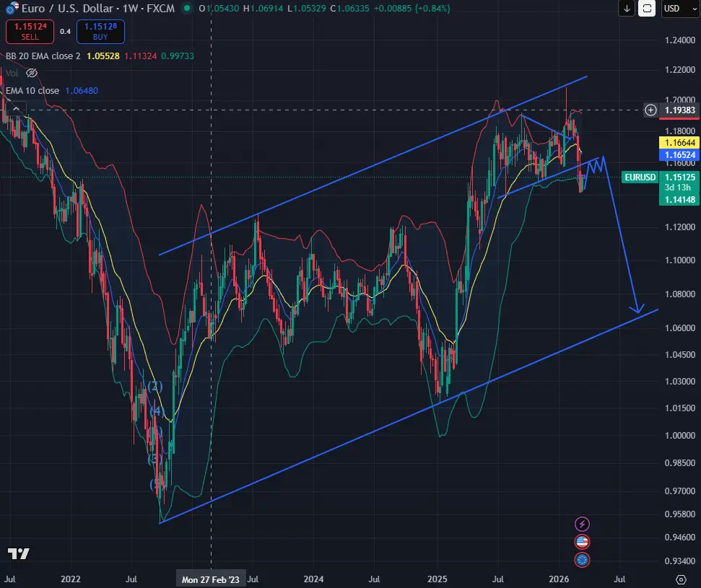The image size is (701, 588).
Task: Collapse the panel with the small chevron arrow
Action: click(x=16, y=107)
